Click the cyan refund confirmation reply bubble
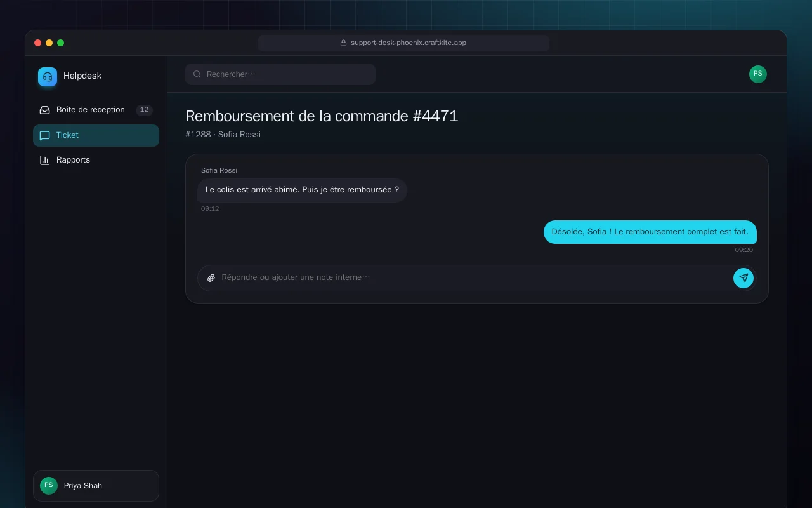Viewport: 812px width, 508px height. point(650,232)
